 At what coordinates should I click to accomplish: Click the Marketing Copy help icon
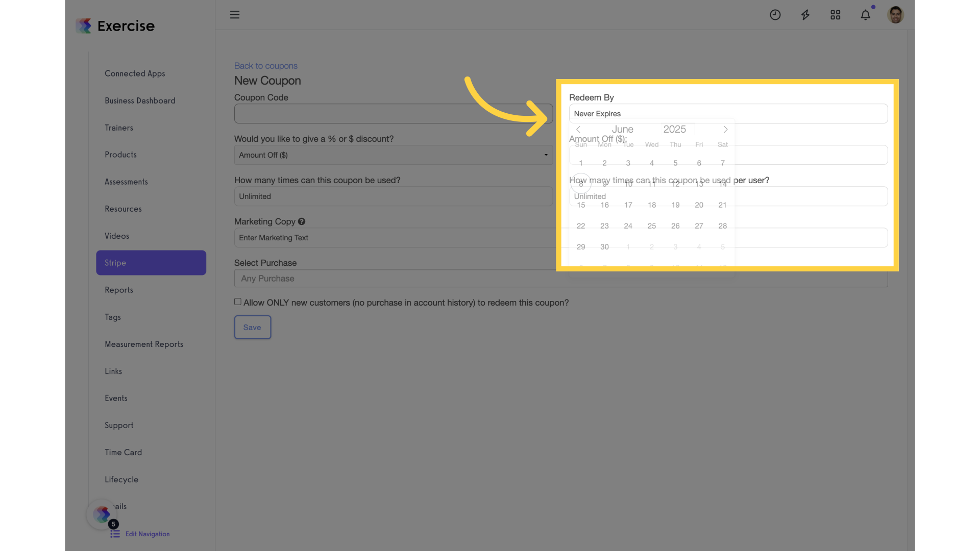(x=302, y=221)
